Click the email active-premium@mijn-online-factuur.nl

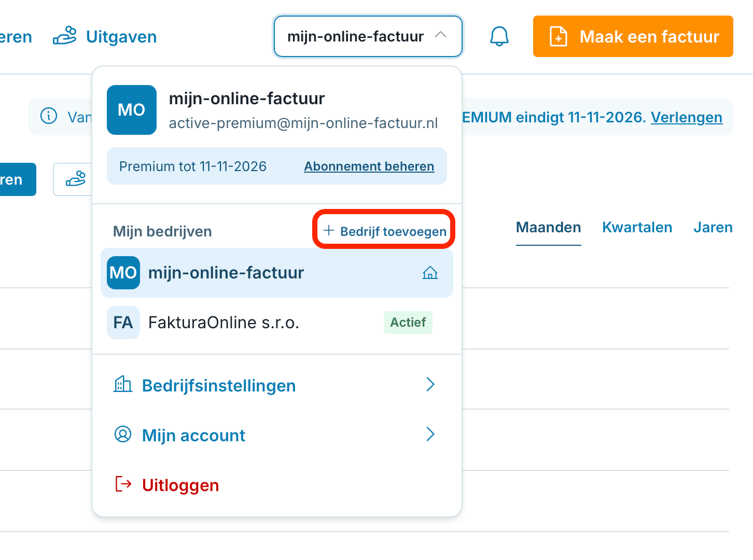pyautogui.click(x=303, y=123)
